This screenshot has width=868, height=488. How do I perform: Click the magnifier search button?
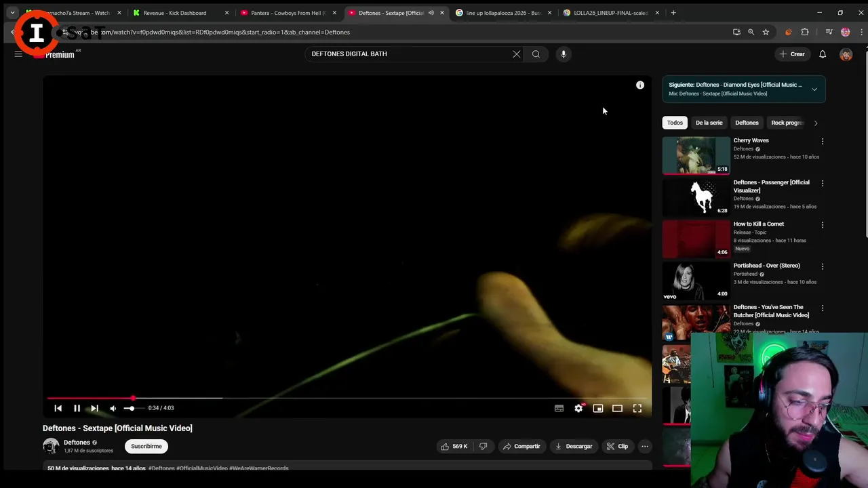point(536,54)
